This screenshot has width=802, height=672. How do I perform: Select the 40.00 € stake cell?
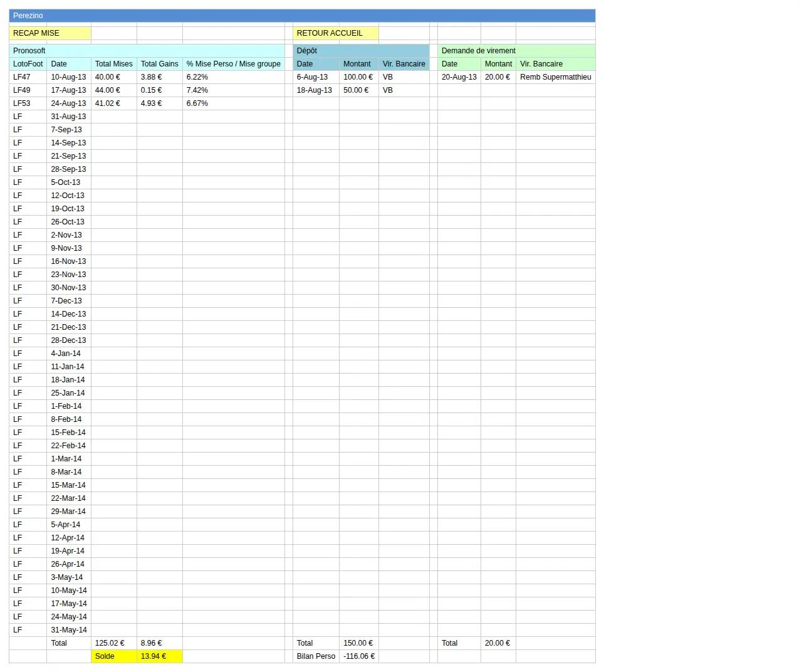click(114, 77)
